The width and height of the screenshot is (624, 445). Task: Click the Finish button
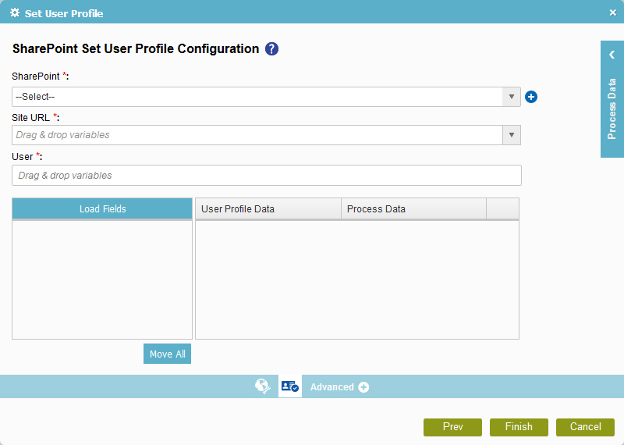pyautogui.click(x=519, y=427)
